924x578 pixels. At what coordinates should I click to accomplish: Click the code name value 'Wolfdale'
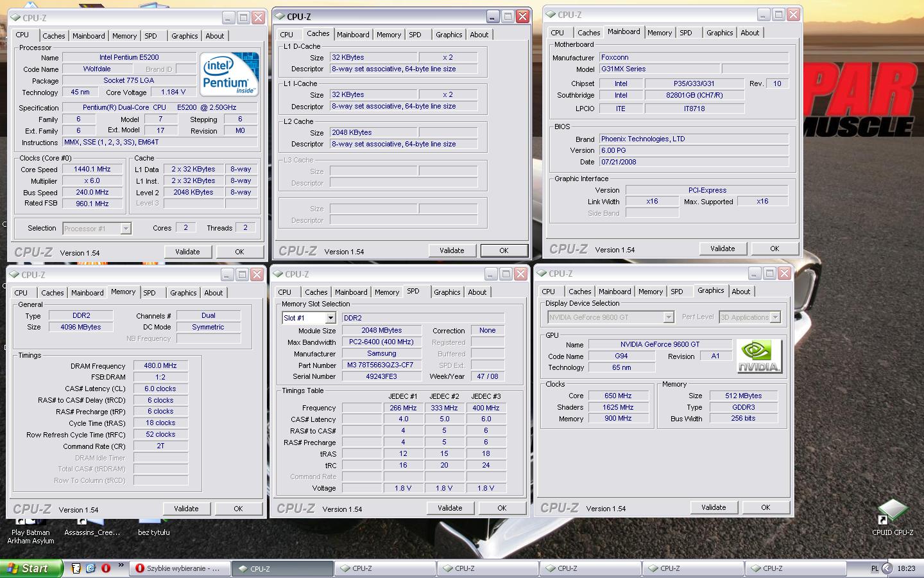97,69
